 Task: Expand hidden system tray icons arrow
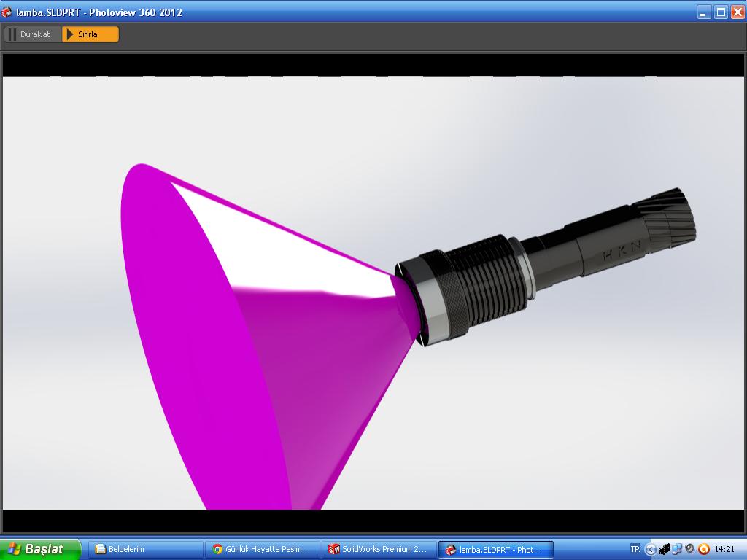[650, 549]
